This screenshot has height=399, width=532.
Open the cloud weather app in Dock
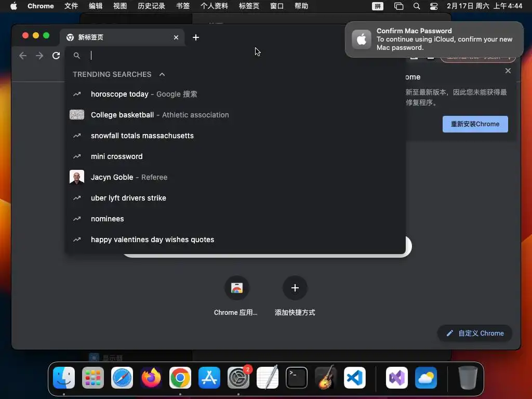tap(426, 378)
